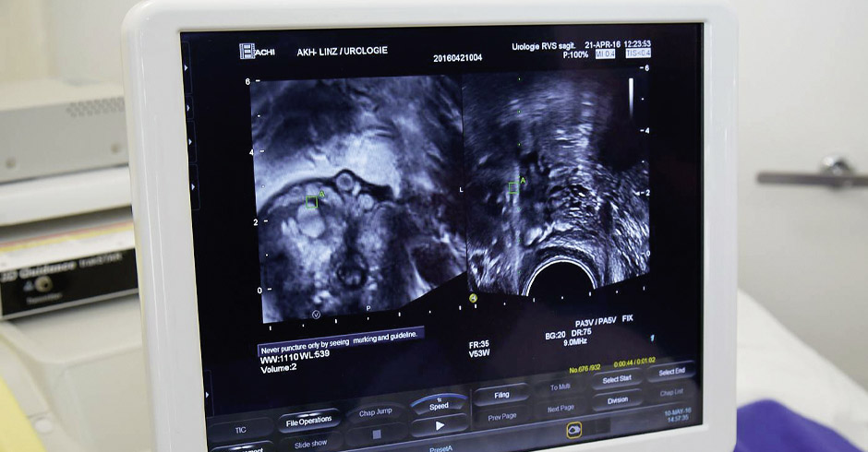Click the Never puncture warning message
The height and width of the screenshot is (452, 868).
(342, 341)
